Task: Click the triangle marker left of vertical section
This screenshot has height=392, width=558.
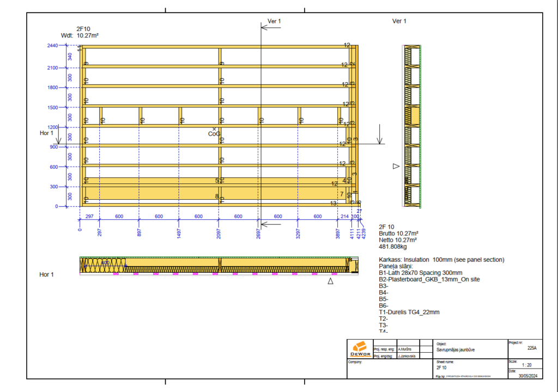Action: pyautogui.click(x=396, y=167)
